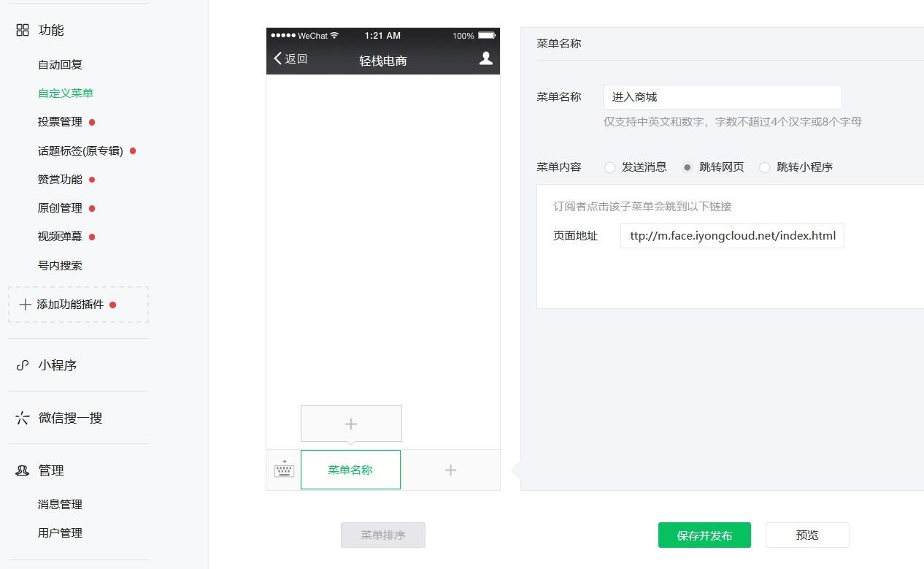
Task: Click 添加功能插件 button
Action: tap(78, 305)
